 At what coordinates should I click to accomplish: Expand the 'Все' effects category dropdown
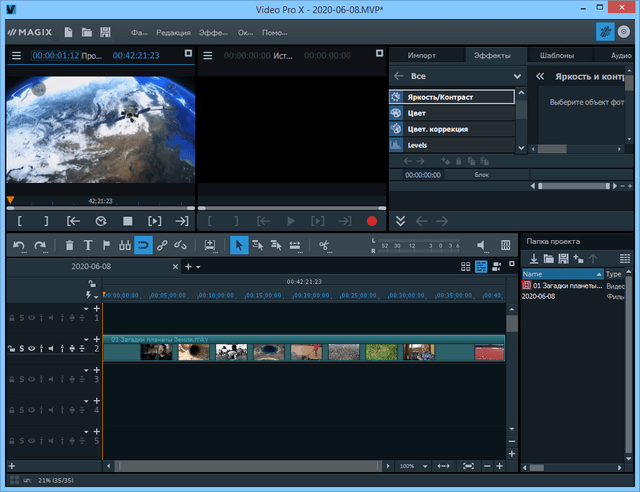pos(517,76)
